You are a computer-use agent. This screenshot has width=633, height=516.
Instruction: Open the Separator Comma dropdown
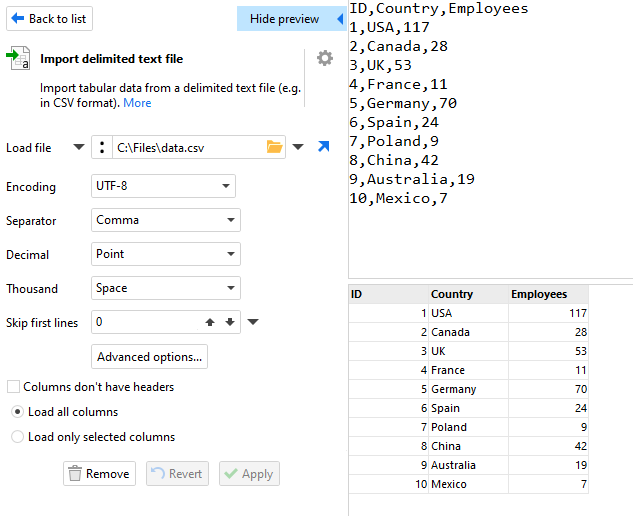point(166,220)
